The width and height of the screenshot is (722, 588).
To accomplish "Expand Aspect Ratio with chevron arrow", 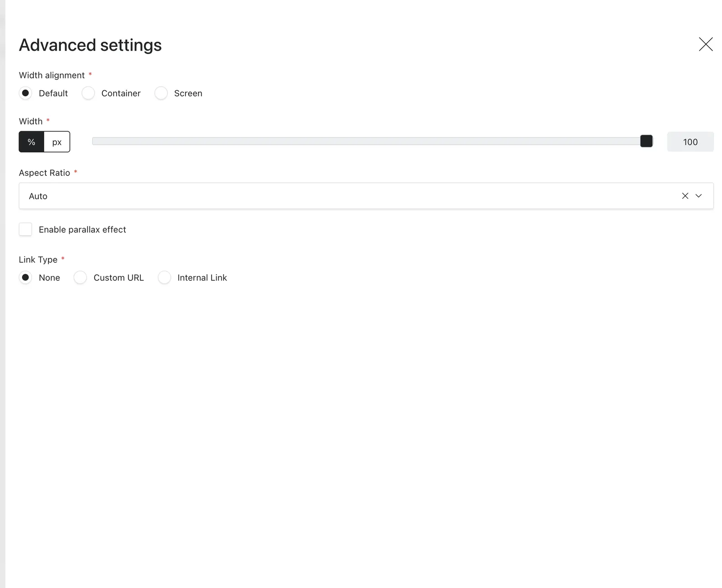I will coord(699,196).
